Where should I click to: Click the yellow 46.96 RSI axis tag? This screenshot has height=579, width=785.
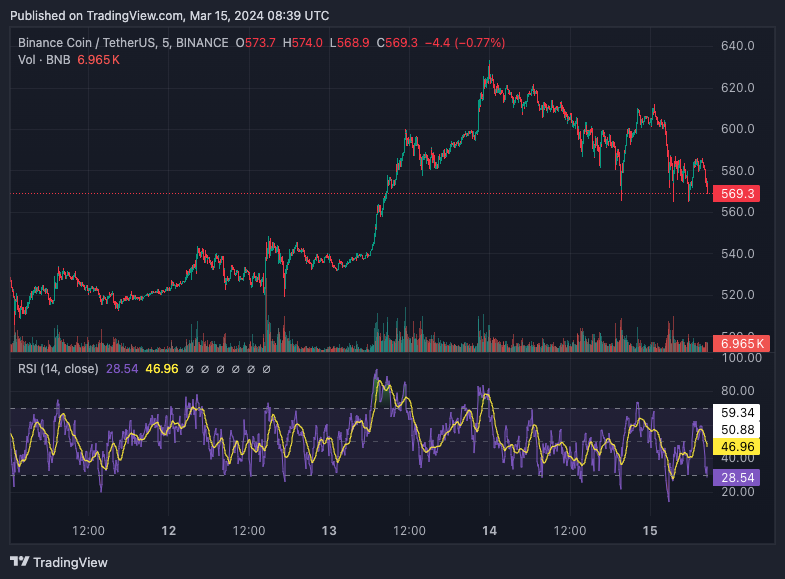[x=733, y=446]
